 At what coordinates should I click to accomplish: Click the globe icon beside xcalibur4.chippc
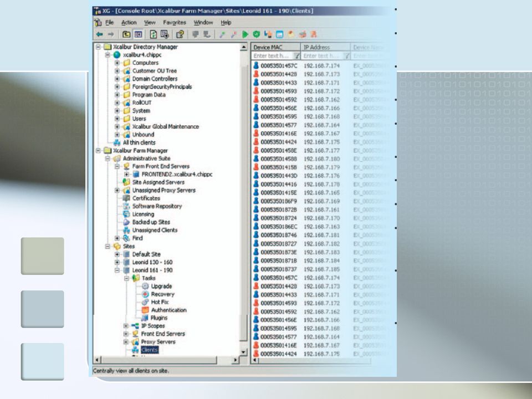click(x=117, y=55)
